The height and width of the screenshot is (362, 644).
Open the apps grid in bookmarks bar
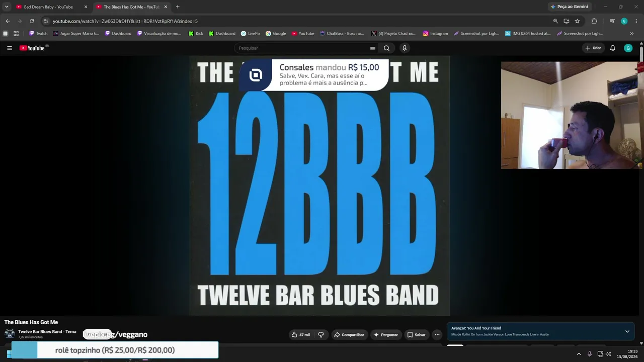(x=16, y=34)
